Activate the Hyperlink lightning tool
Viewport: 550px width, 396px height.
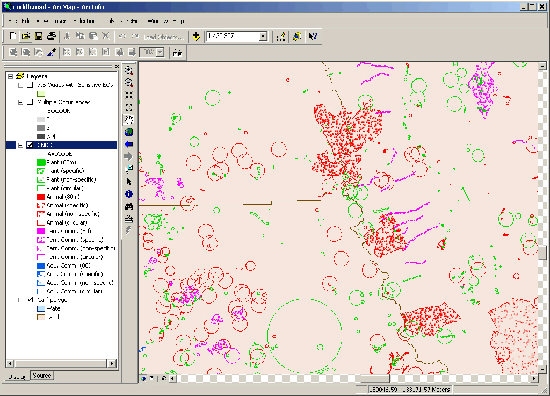(x=129, y=230)
